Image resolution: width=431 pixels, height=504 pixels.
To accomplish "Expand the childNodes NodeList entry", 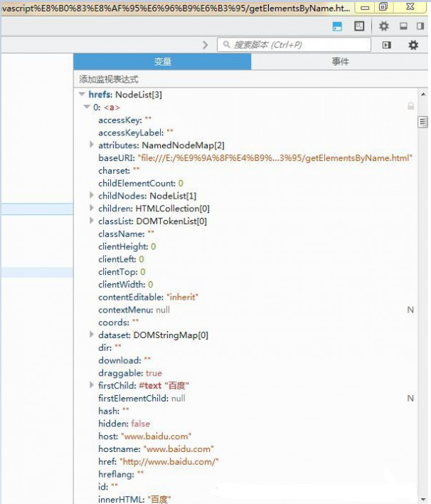I will [92, 195].
